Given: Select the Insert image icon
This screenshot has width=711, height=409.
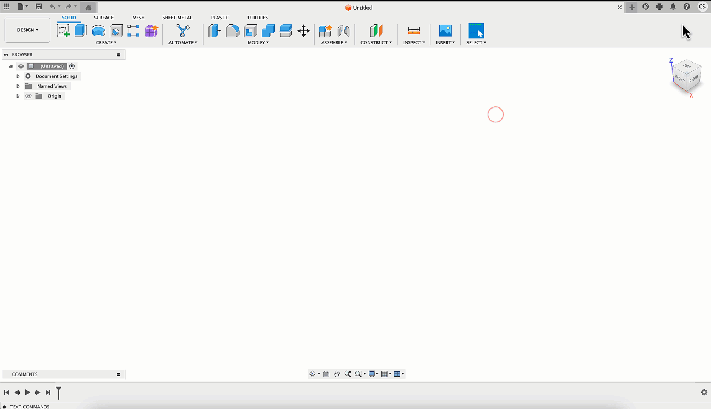Looking at the screenshot, I should click(445, 31).
